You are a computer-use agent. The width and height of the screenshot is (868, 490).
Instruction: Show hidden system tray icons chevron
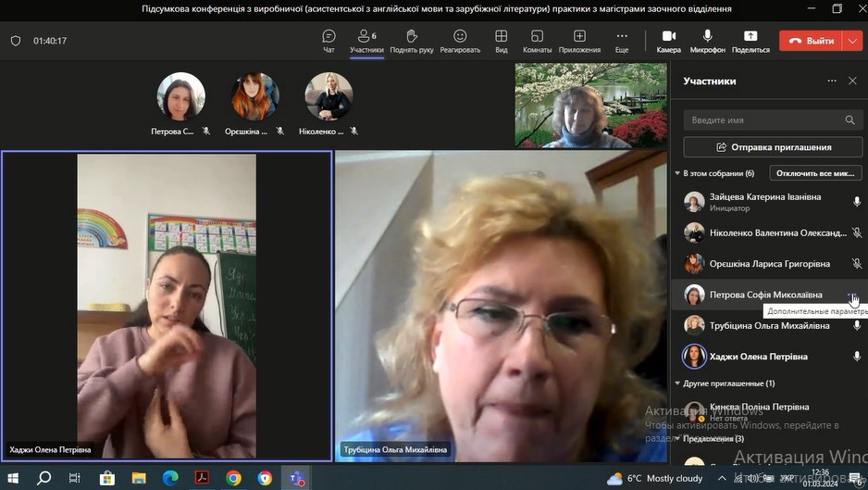pos(722,478)
